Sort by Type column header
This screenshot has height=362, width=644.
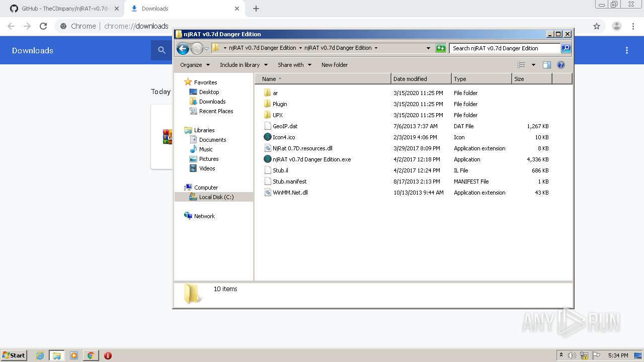pyautogui.click(x=481, y=79)
